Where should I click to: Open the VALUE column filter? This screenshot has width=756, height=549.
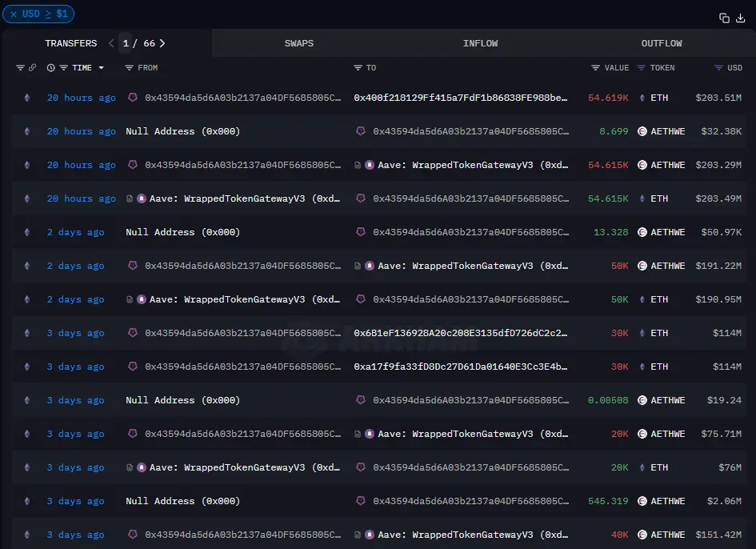tap(595, 68)
